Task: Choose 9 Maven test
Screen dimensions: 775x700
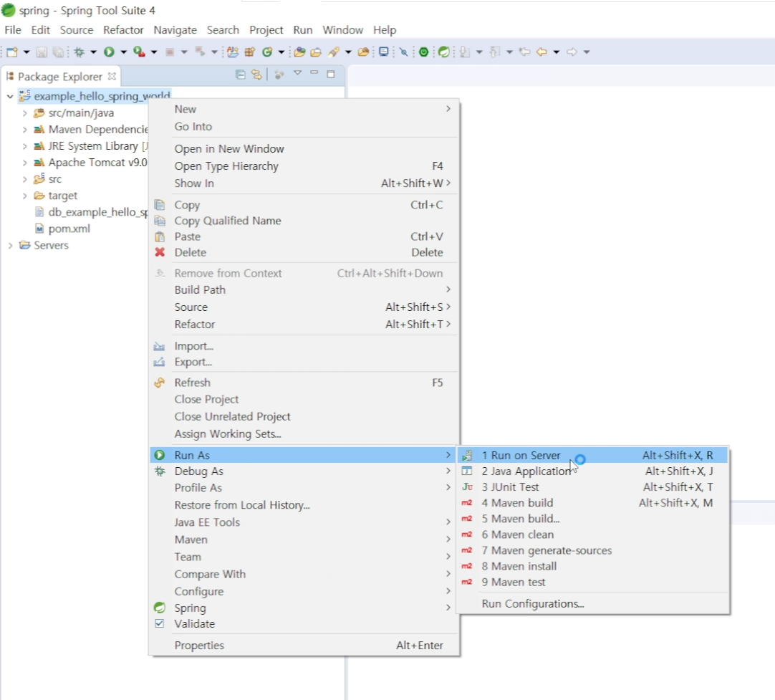Action: coord(592,582)
